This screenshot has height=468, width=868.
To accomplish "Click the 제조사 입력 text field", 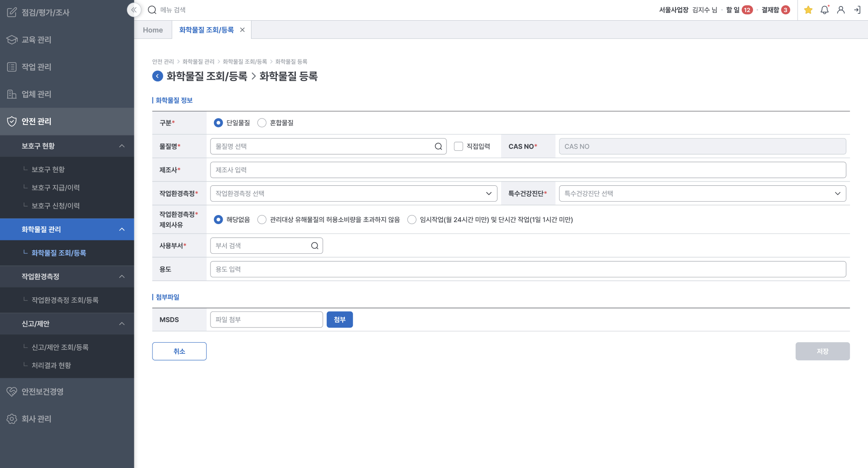I will tap(528, 170).
